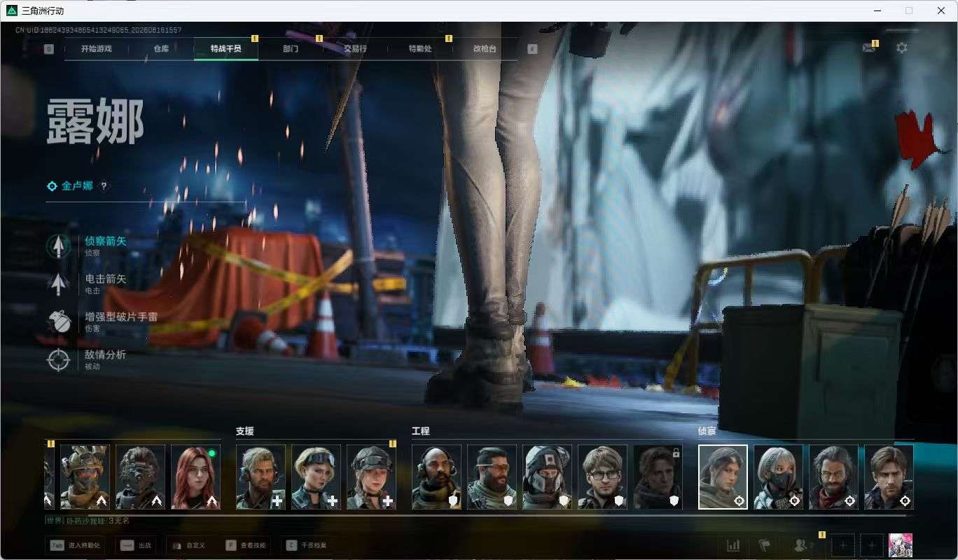Click the first empty squad slot plus

click(x=843, y=545)
